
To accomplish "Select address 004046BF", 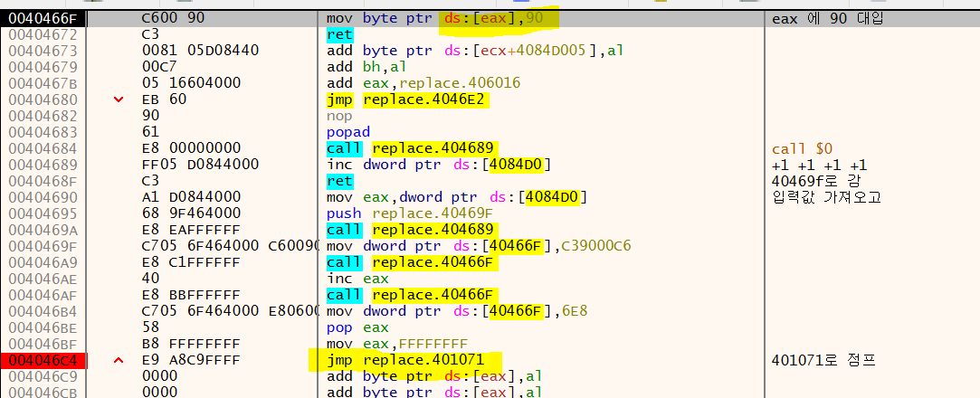I will click(x=43, y=344).
